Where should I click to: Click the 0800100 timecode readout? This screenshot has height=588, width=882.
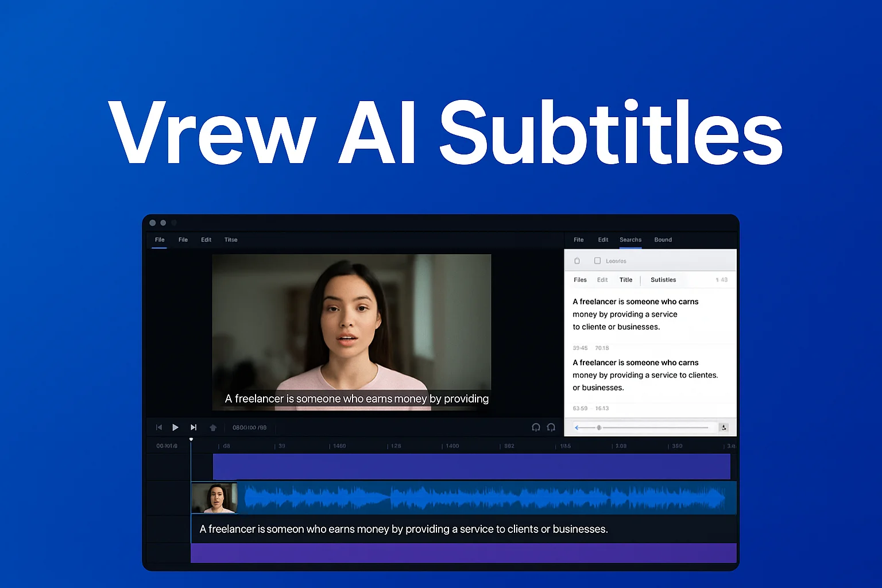pyautogui.click(x=249, y=427)
